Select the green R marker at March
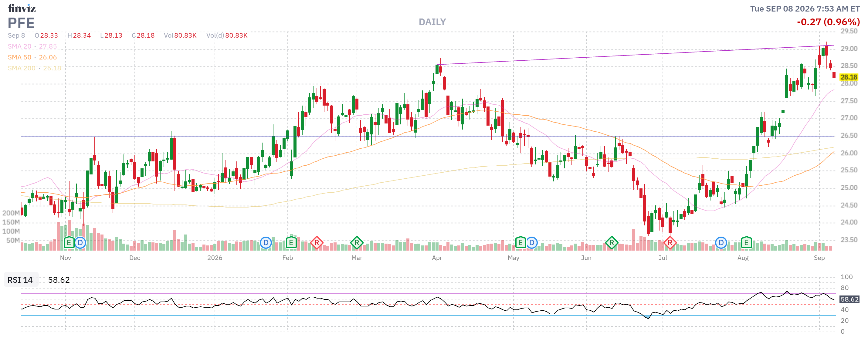The image size is (868, 341). (357, 242)
